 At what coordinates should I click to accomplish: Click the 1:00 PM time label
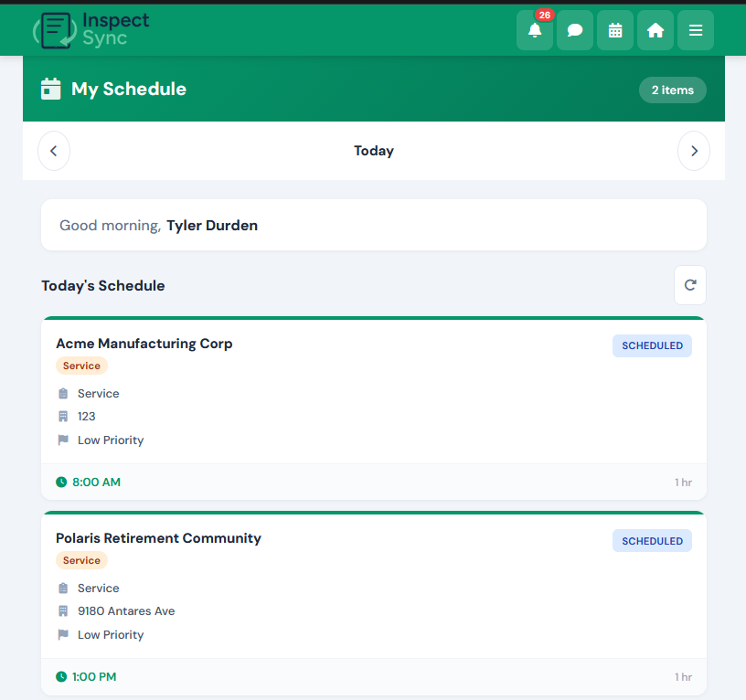tap(94, 677)
